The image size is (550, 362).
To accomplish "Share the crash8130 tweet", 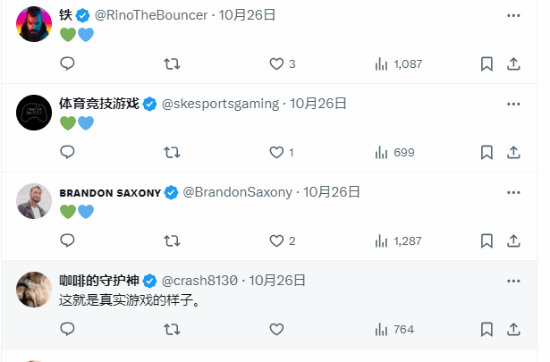I will click(x=514, y=329).
